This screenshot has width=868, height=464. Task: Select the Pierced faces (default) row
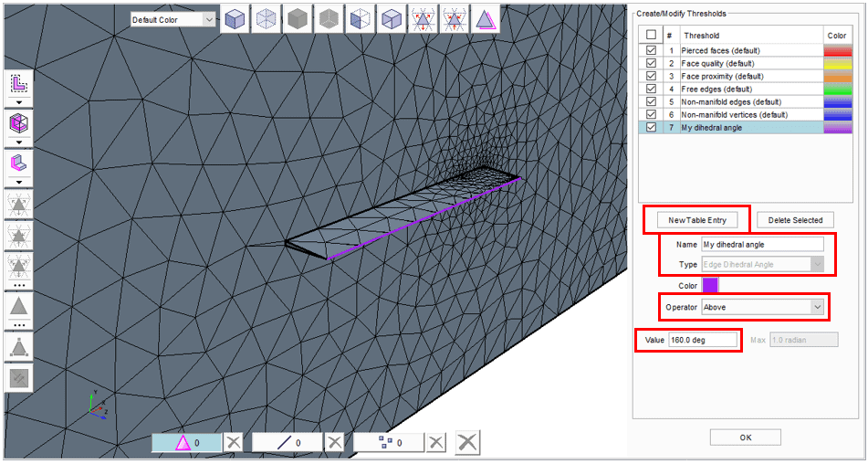(x=745, y=50)
